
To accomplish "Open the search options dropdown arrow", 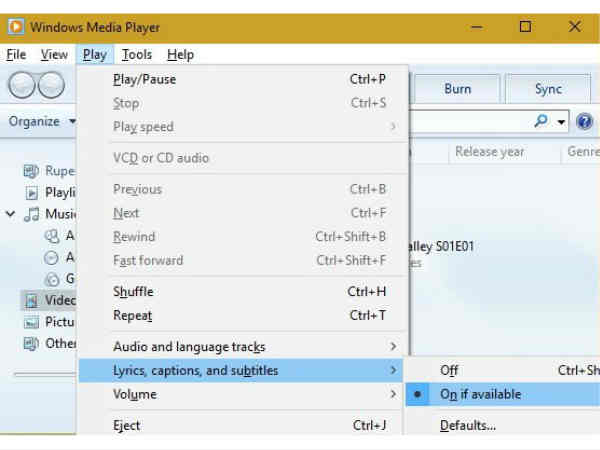I will [x=561, y=122].
